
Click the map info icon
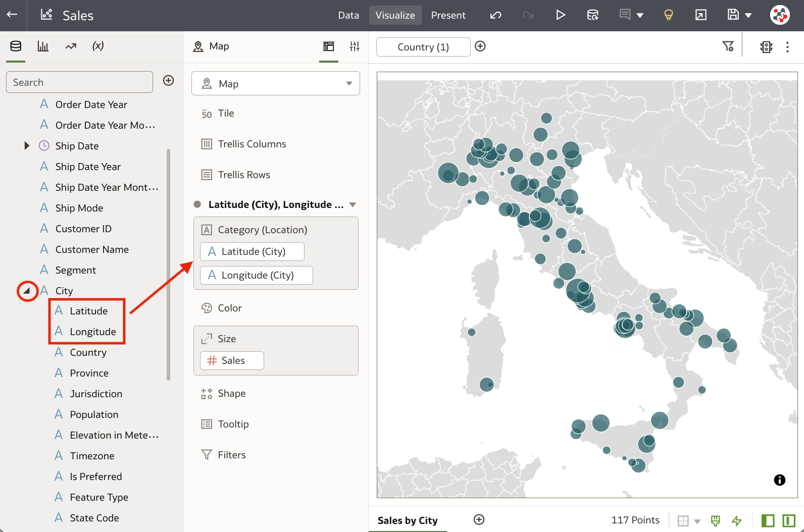coord(779,480)
